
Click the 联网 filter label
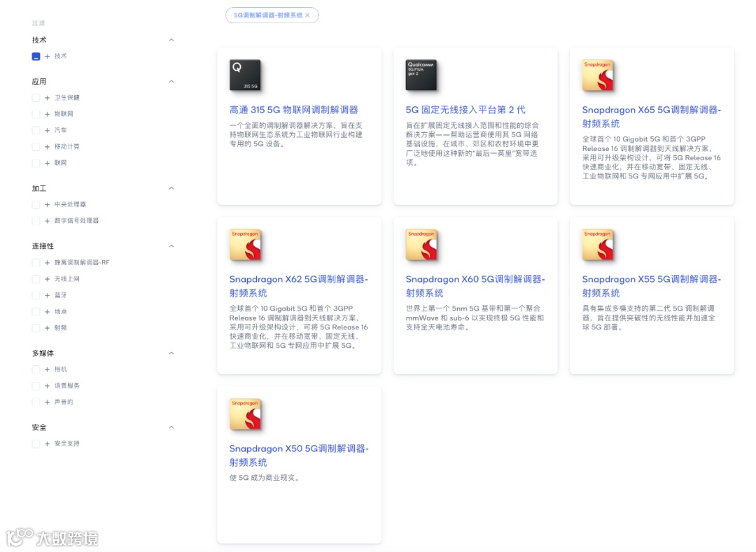click(x=61, y=163)
